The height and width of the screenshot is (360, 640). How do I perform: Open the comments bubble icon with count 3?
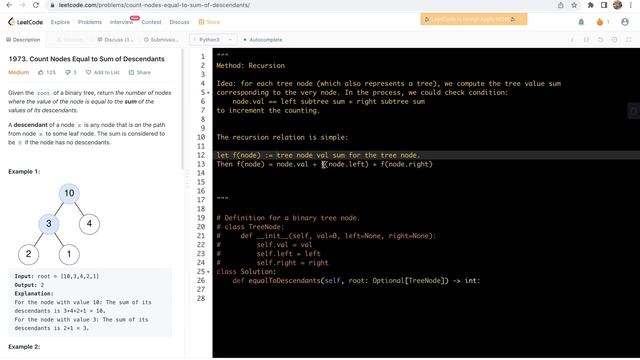coord(68,72)
